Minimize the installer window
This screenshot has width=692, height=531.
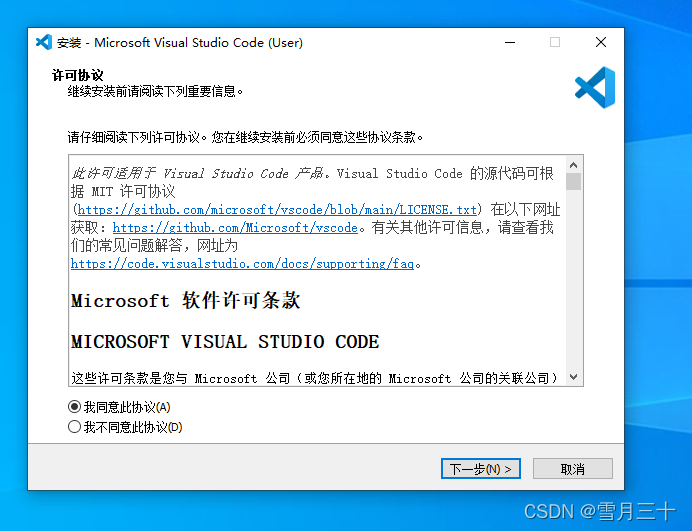(x=510, y=42)
